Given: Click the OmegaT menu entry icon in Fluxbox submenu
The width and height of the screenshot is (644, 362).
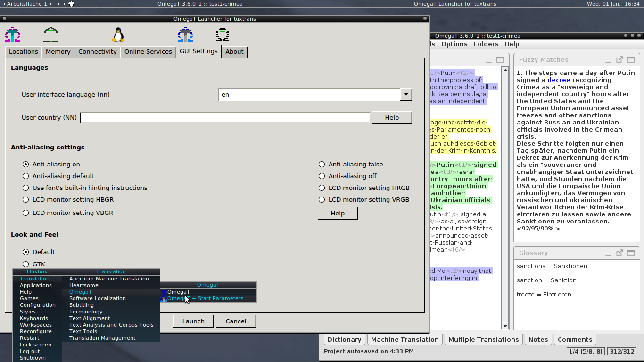Looking at the screenshot, I should point(164,292).
